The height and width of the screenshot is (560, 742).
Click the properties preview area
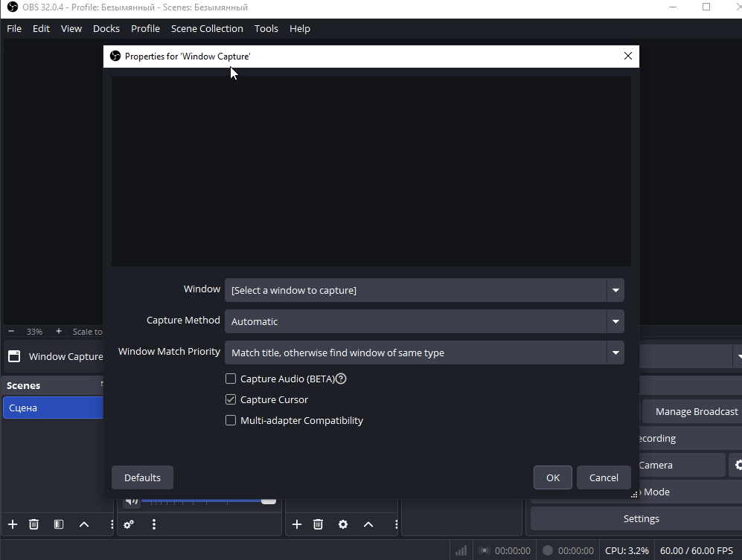pos(371,171)
